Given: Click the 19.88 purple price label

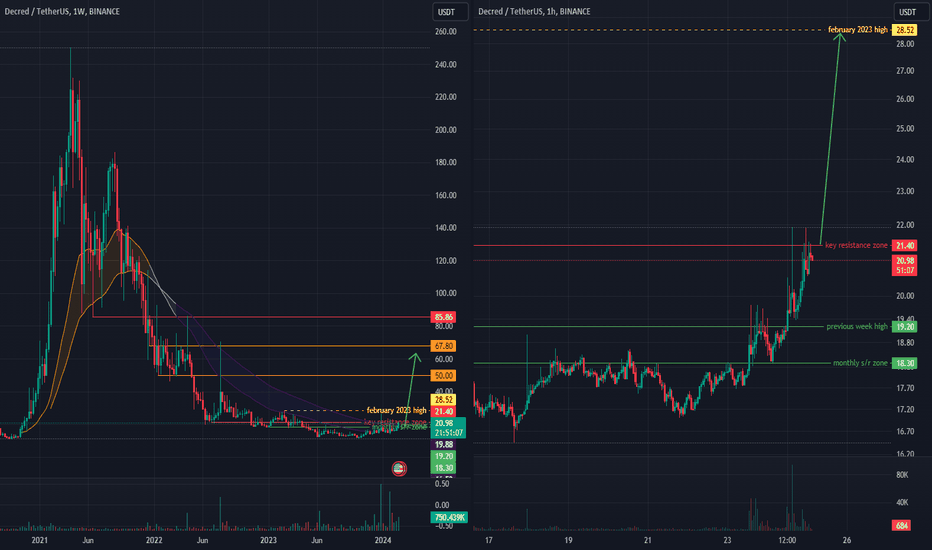Looking at the screenshot, I should tap(443, 444).
